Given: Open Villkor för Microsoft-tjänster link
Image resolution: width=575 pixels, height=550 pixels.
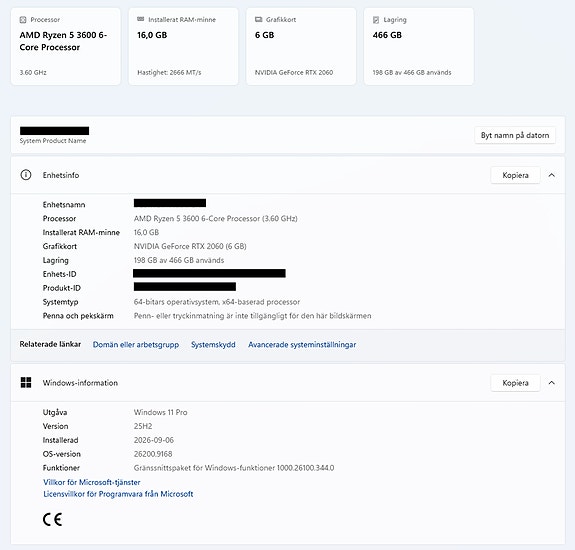Looking at the screenshot, I should [x=92, y=482].
